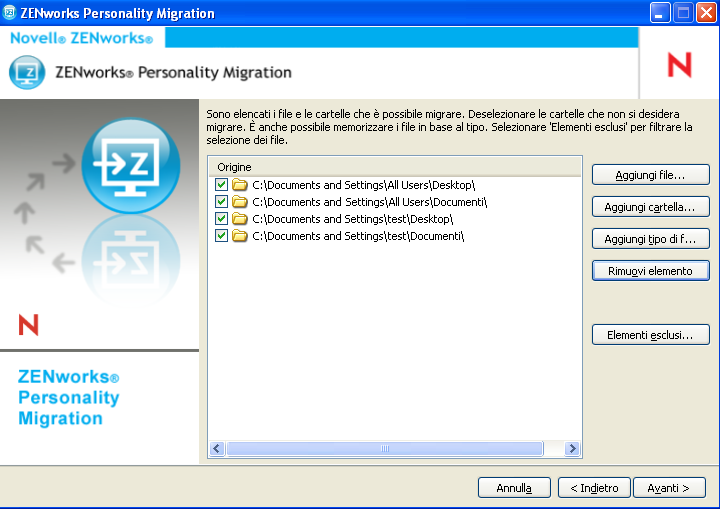Select row C:\Documents and Settings\All Users\Documenti\
Screen dimensions: 720x509
pos(370,202)
